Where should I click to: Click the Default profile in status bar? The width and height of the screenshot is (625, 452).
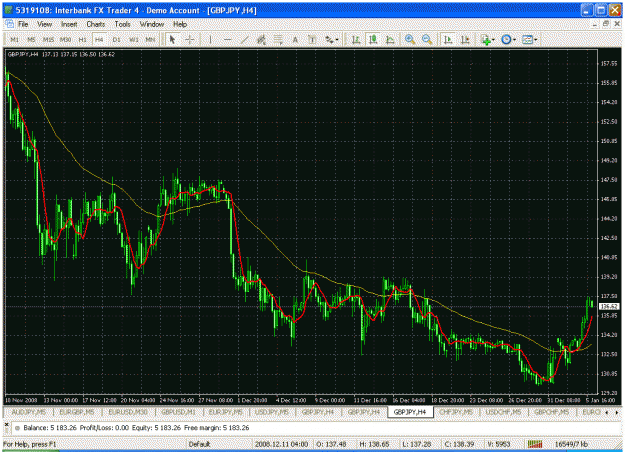pyautogui.click(x=199, y=444)
